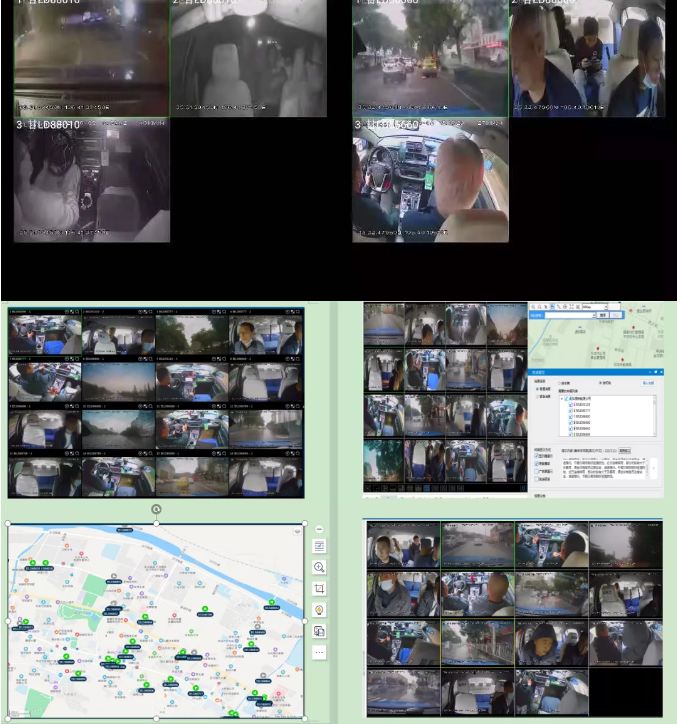This screenshot has height=724, width=677.
Task: Open the three-dots more options icon
Action: (x=319, y=652)
